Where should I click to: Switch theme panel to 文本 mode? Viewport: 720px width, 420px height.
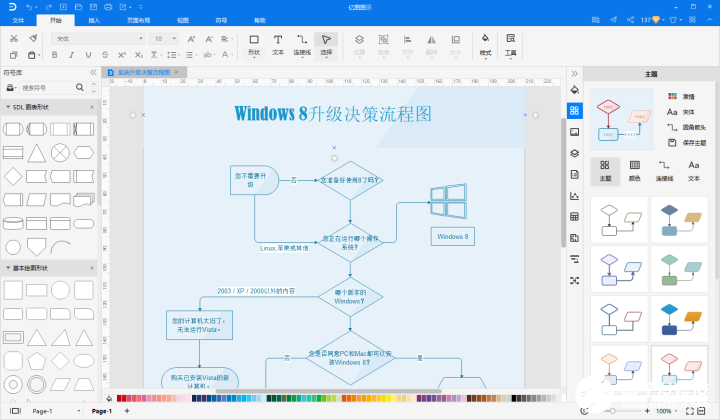[694, 171]
